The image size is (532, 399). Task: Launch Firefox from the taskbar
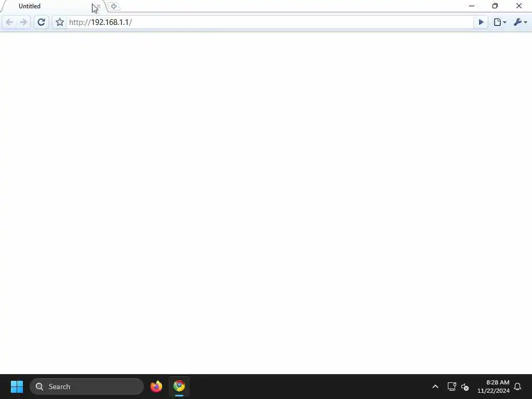pyautogui.click(x=156, y=387)
